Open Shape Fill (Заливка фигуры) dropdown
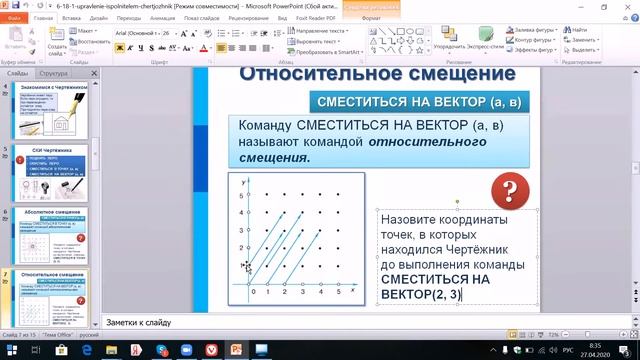Screen dimensions: 640x360 click(x=532, y=30)
